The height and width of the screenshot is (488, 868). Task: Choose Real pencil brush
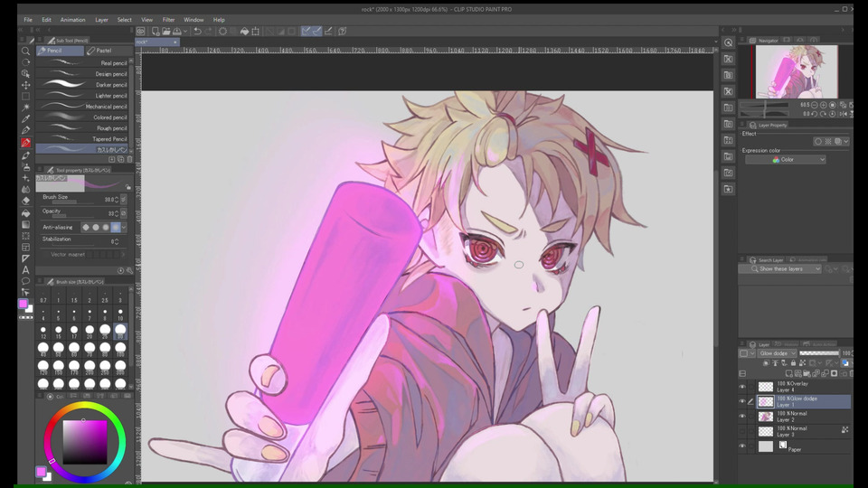coord(83,63)
